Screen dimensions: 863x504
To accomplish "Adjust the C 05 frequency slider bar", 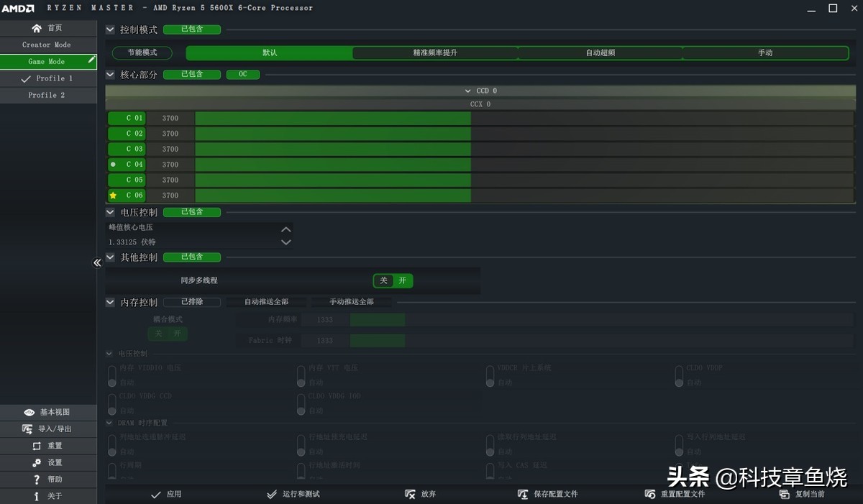I will (x=523, y=180).
